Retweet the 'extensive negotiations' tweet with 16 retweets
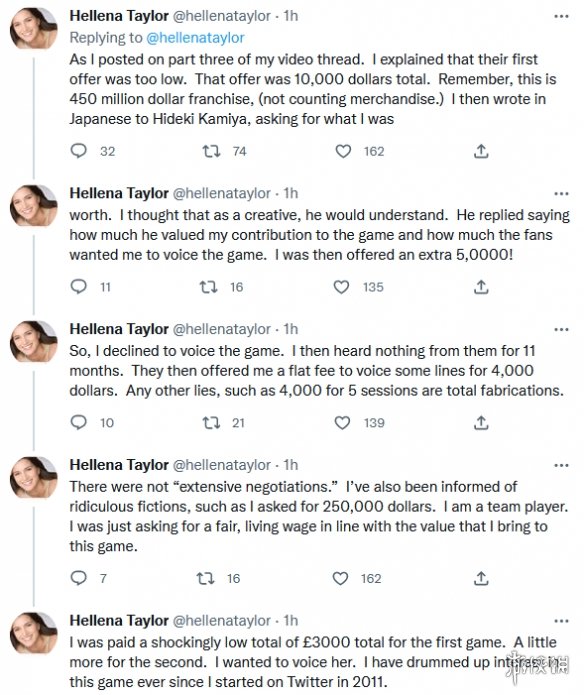This screenshot has width=584, height=695. 206,578
